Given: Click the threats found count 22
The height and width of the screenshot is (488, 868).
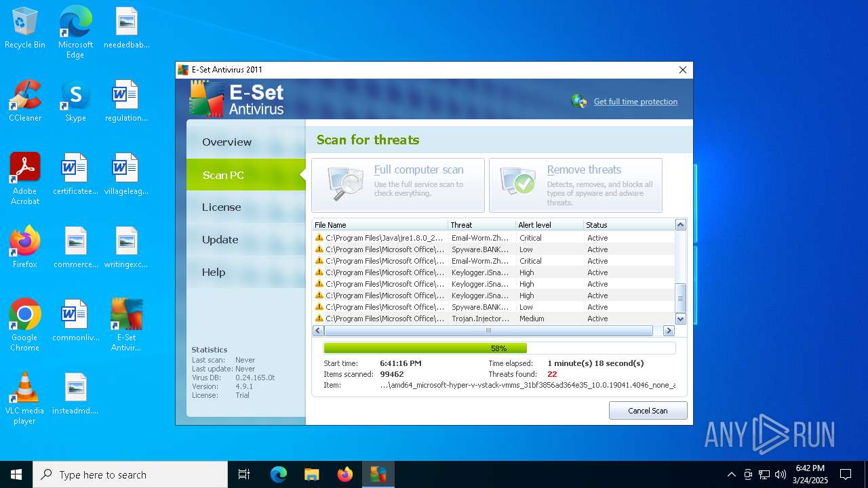Looking at the screenshot, I should [x=552, y=374].
